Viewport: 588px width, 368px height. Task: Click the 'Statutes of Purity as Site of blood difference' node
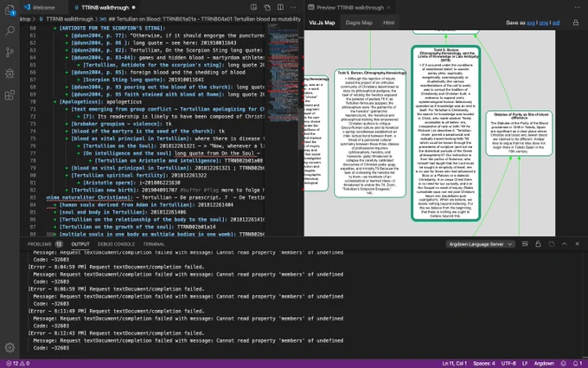coord(519,133)
